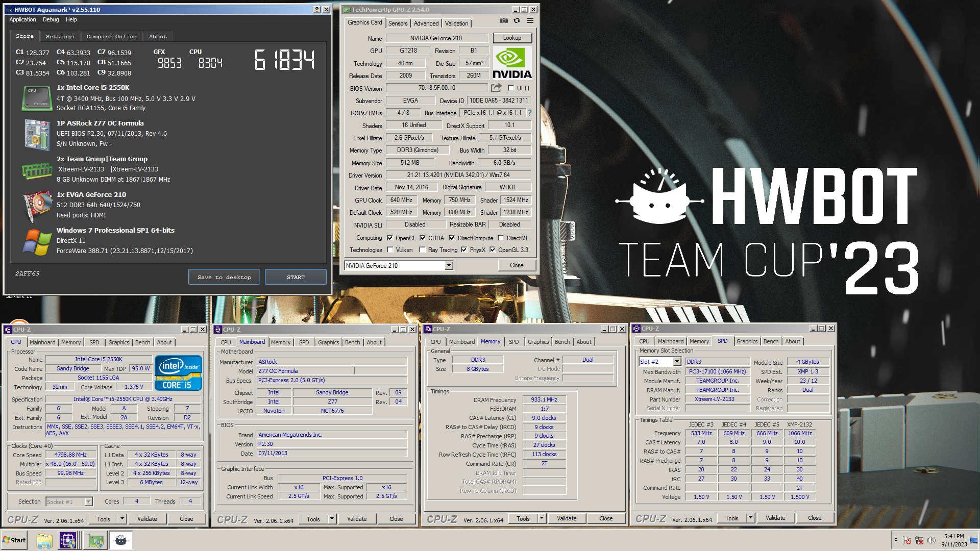Show hidden system tray icons
Screen dimensions: 980x551
tap(895, 540)
